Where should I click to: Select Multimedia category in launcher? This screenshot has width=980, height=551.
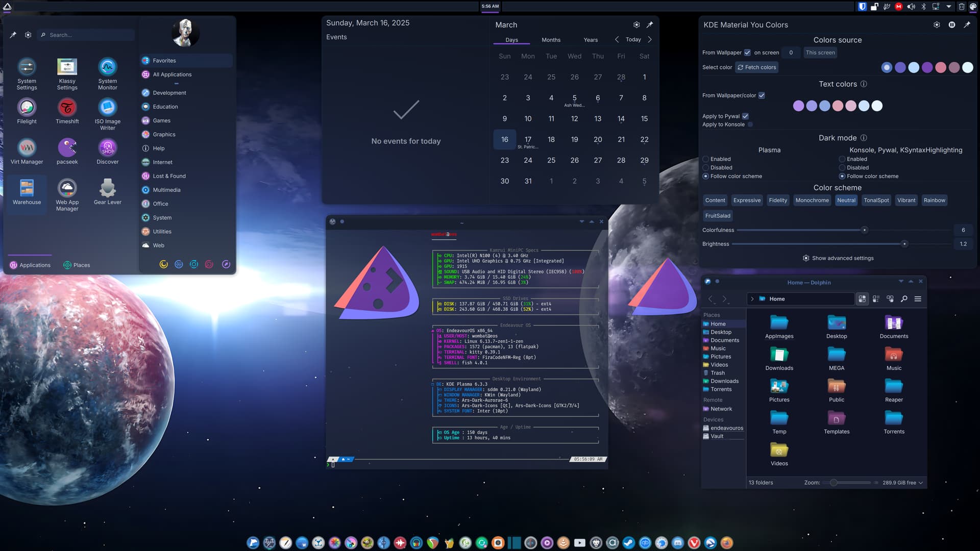(x=186, y=190)
